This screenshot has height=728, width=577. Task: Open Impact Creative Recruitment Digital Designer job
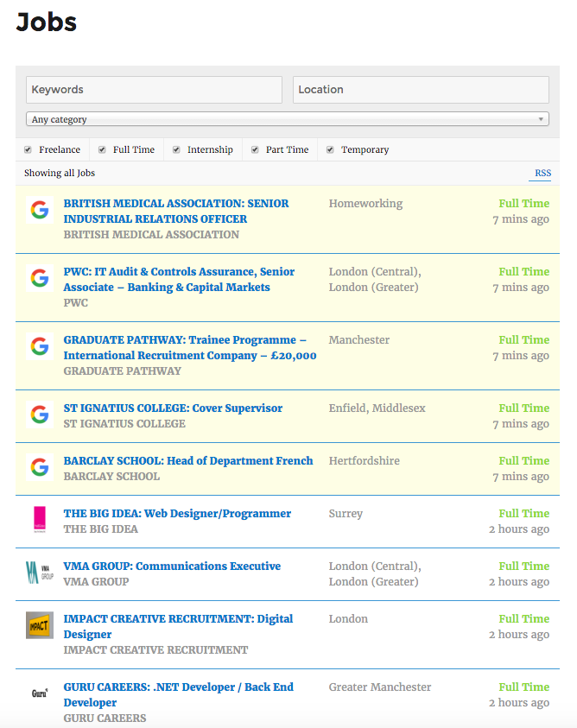pos(179,626)
